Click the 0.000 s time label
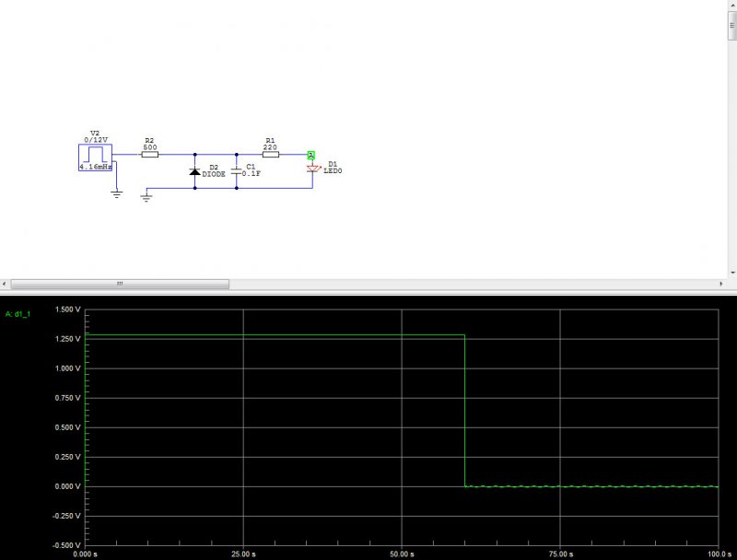 (x=85, y=554)
